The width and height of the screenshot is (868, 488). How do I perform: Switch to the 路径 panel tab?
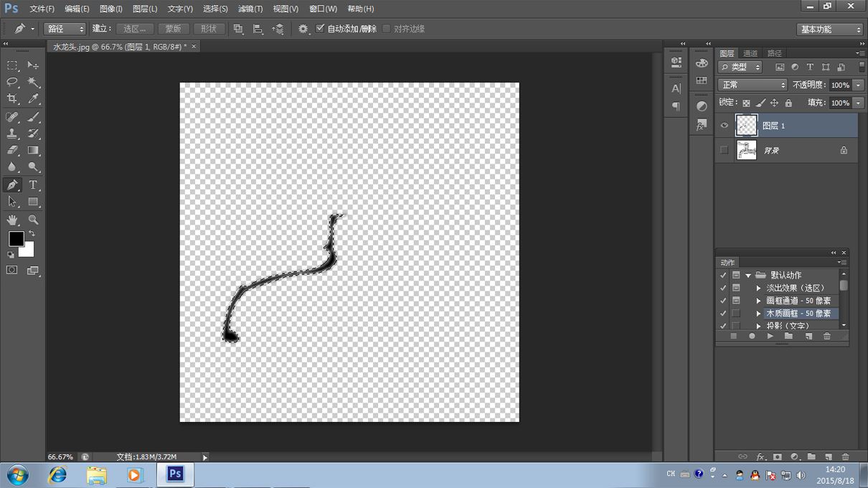point(775,53)
